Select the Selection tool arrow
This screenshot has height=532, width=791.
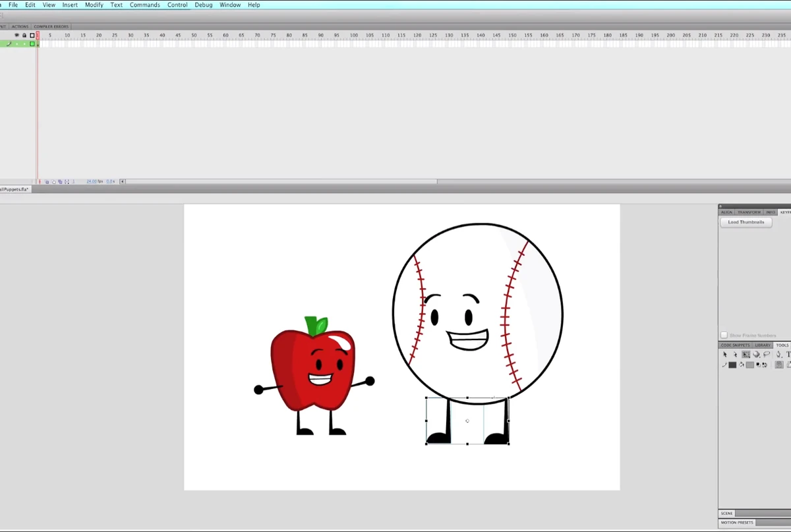pos(725,354)
